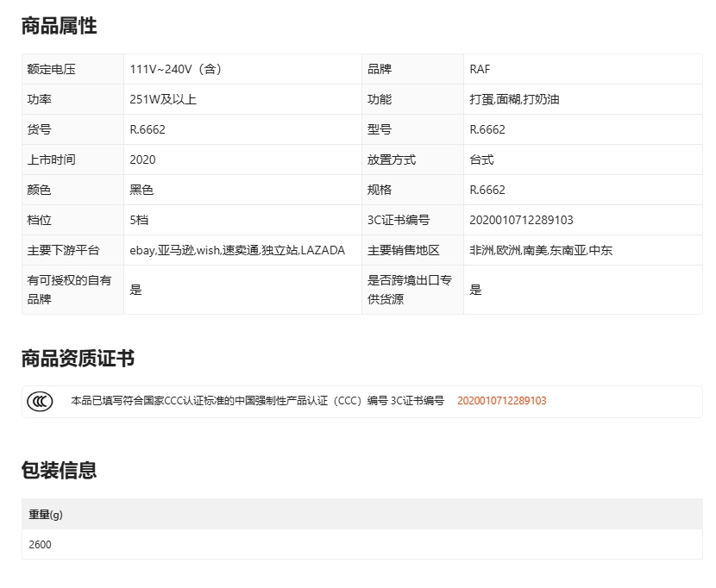This screenshot has width=716, height=588.
Task: Open the orange 3C certificate number link
Action: 501,401
